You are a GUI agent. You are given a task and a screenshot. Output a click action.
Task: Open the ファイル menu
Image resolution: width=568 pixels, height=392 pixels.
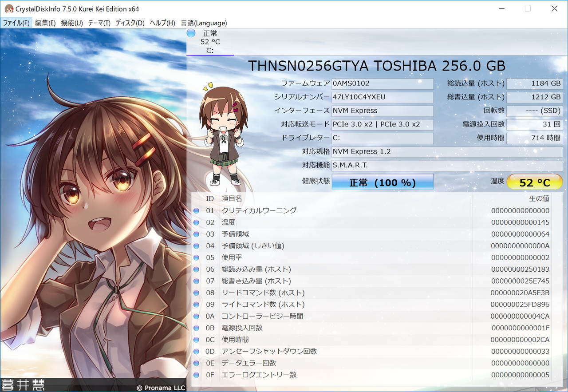[x=16, y=23]
